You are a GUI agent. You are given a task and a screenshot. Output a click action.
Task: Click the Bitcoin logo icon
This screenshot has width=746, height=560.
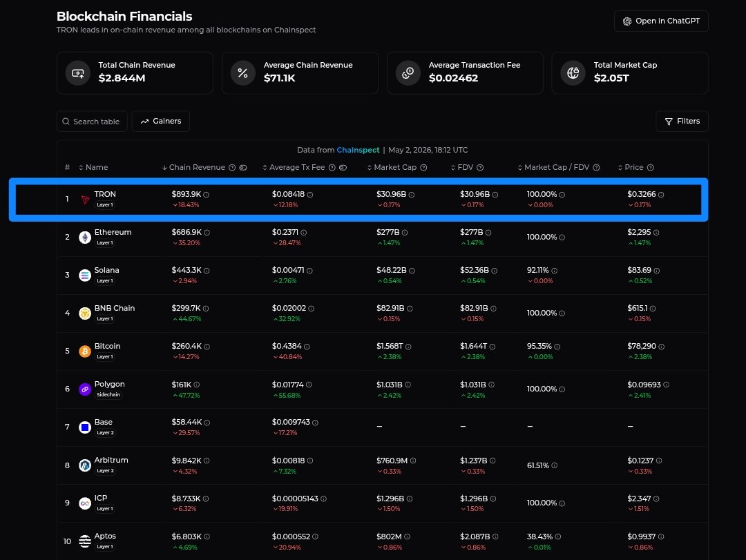85,351
